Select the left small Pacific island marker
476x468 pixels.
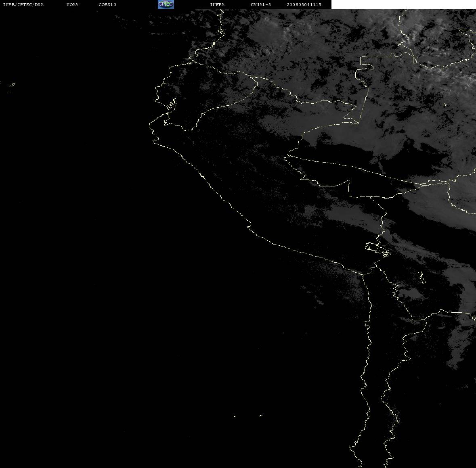234,416
